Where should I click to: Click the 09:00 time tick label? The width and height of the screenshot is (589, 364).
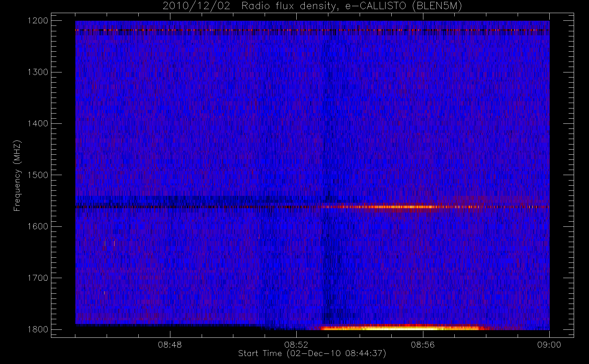549,345
